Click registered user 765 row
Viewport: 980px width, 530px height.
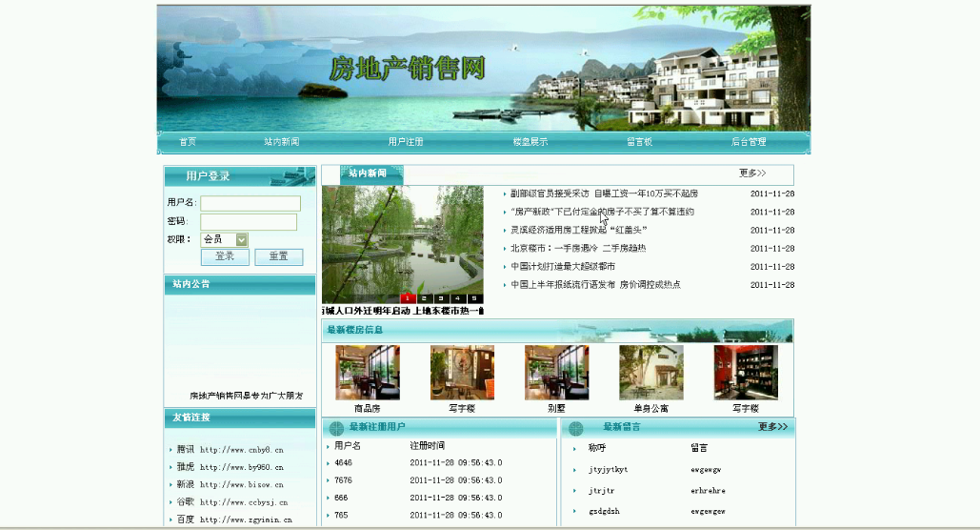click(x=418, y=516)
